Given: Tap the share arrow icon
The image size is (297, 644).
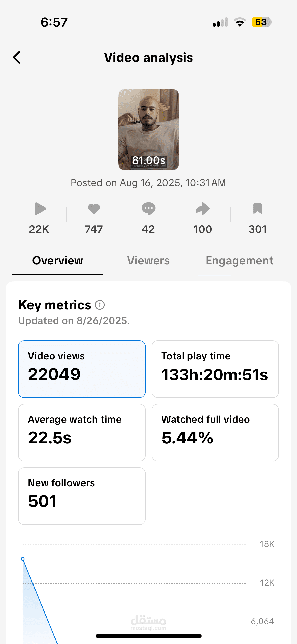Looking at the screenshot, I should coord(203,209).
